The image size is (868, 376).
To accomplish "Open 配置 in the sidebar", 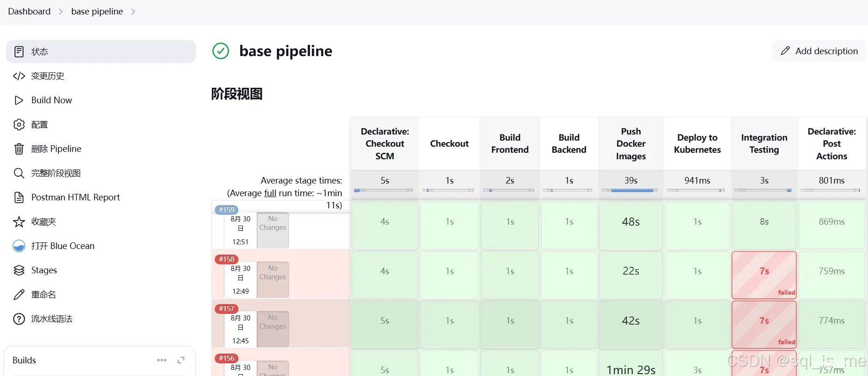I will 101,124.
